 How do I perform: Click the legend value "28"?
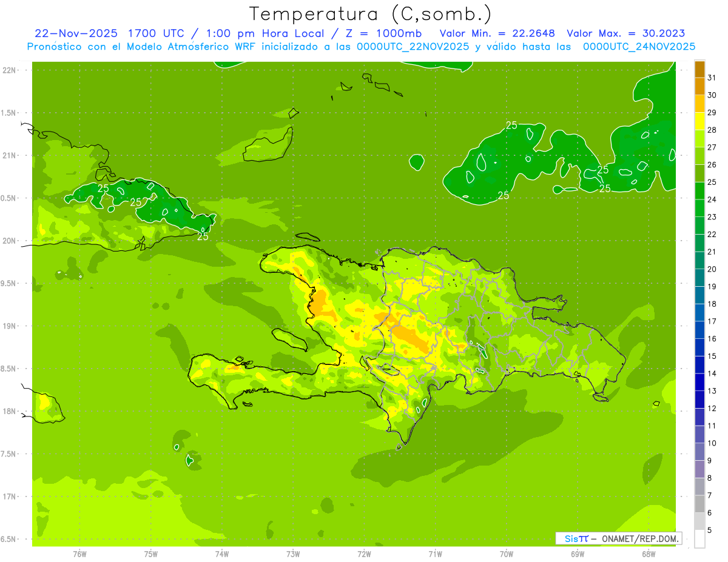[712, 130]
